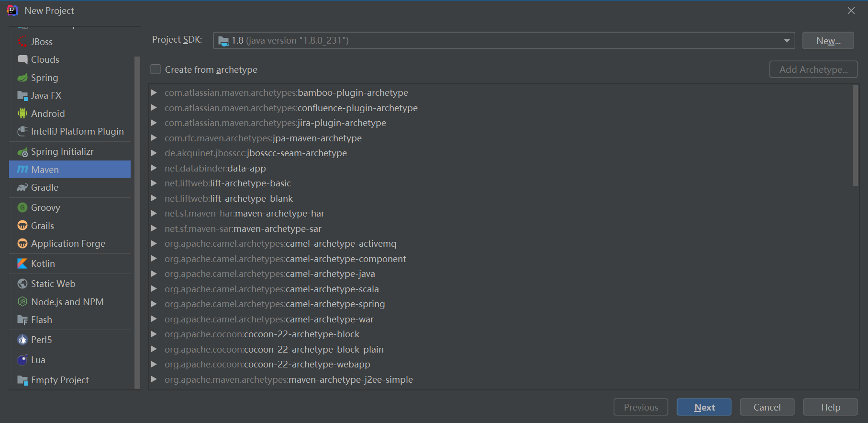The image size is (868, 423).
Task: Expand the maven-archetype-j2ee-simple node
Action: 154,379
